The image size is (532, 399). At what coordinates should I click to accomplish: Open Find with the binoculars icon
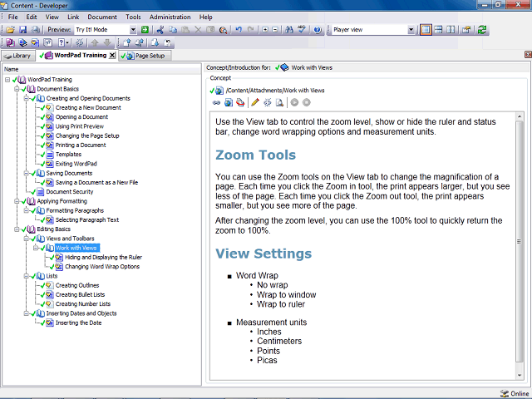(x=289, y=30)
